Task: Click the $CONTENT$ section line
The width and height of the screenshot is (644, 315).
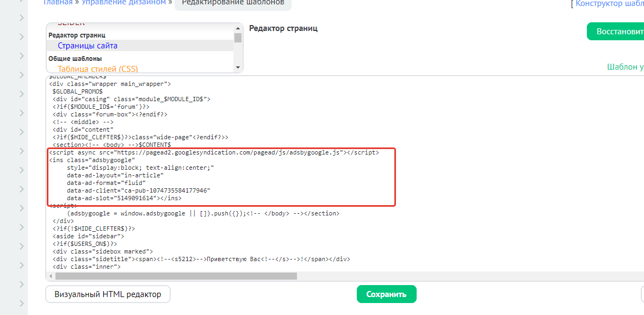Action: [112, 145]
